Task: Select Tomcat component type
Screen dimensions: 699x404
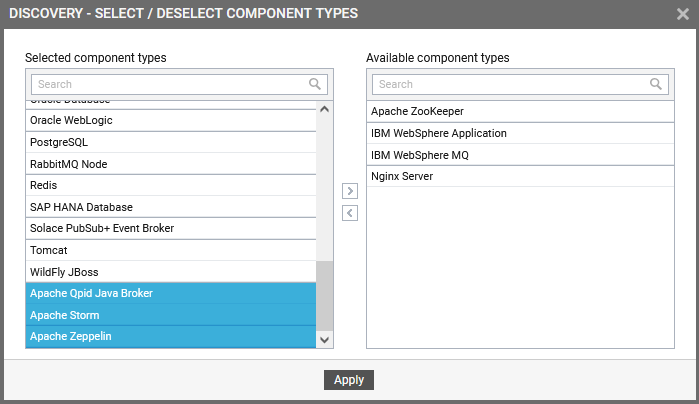Action: click(171, 250)
